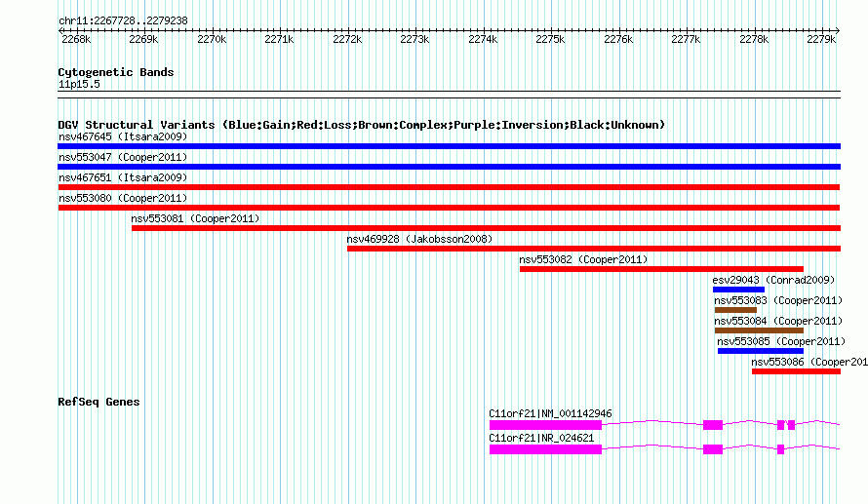Click the 2273k ruler tick label
The image size is (868, 504).
coord(414,39)
